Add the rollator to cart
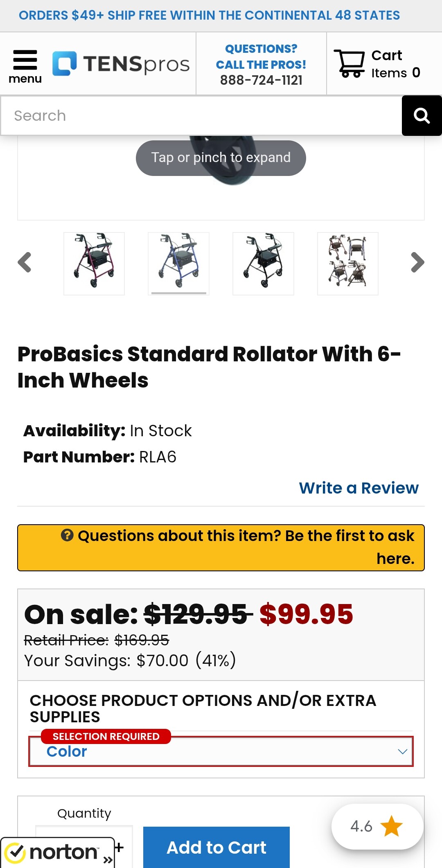The image size is (442, 868). point(216,847)
